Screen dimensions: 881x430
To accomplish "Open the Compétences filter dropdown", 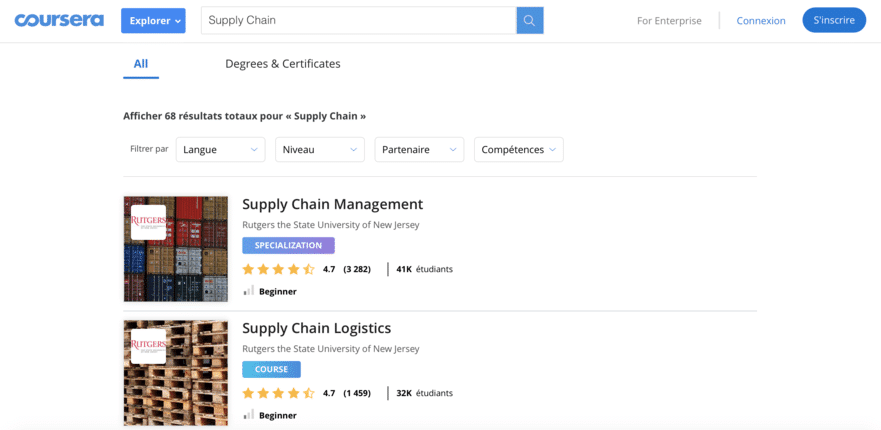I will click(x=519, y=150).
